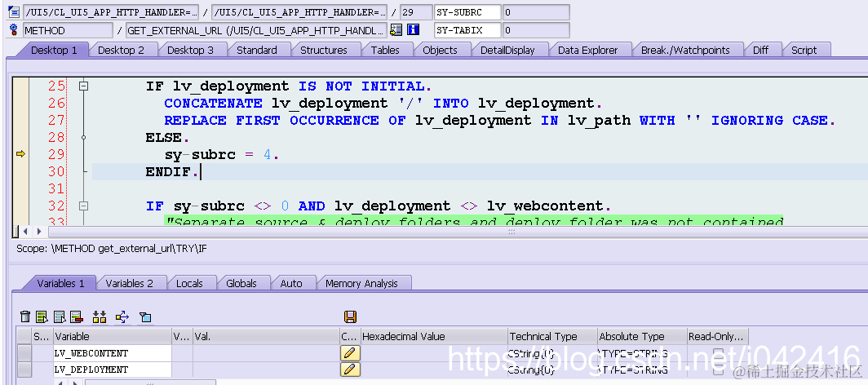This screenshot has height=385, width=868.
Task: Click the Variable column header
Action: click(x=113, y=336)
